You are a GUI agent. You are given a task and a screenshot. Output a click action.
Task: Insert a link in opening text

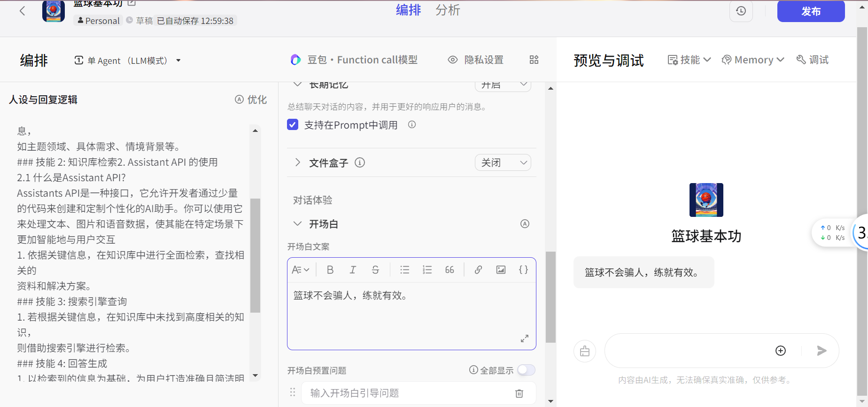coord(478,270)
